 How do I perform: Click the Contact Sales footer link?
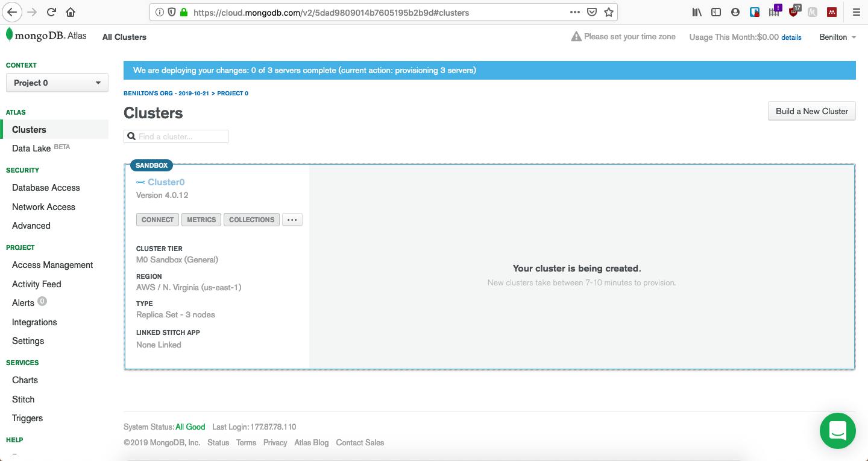360,442
